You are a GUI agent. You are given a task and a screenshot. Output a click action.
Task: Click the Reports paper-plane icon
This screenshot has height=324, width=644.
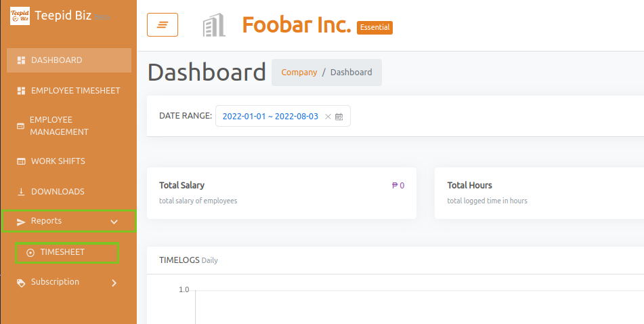(x=21, y=222)
